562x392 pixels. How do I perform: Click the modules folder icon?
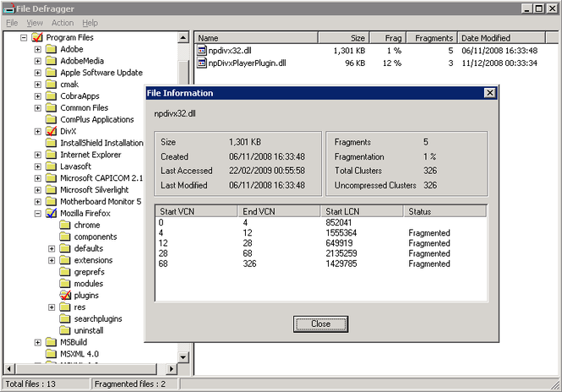[x=65, y=283]
